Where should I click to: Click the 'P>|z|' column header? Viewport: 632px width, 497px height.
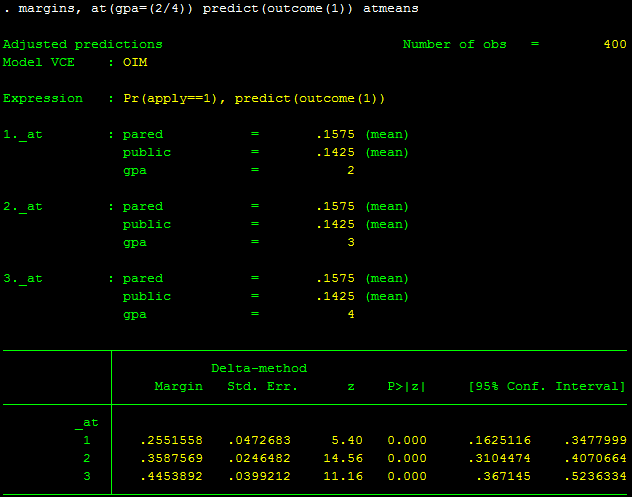coord(406,386)
